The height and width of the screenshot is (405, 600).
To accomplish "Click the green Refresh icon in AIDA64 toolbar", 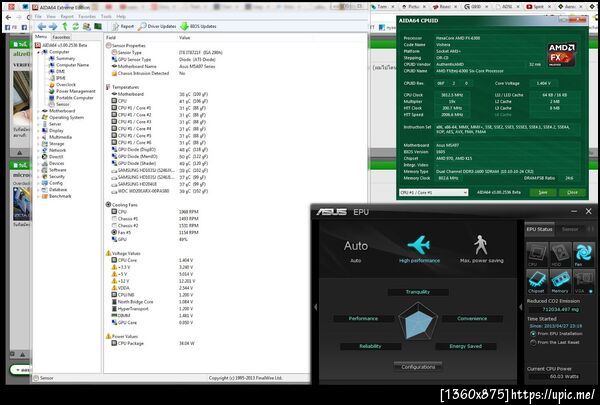I will click(75, 26).
